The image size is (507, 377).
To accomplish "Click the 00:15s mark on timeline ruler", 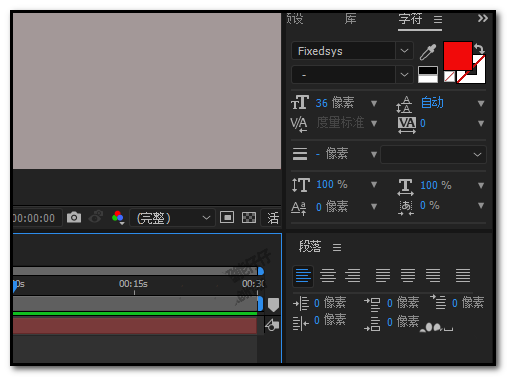I will tap(133, 284).
